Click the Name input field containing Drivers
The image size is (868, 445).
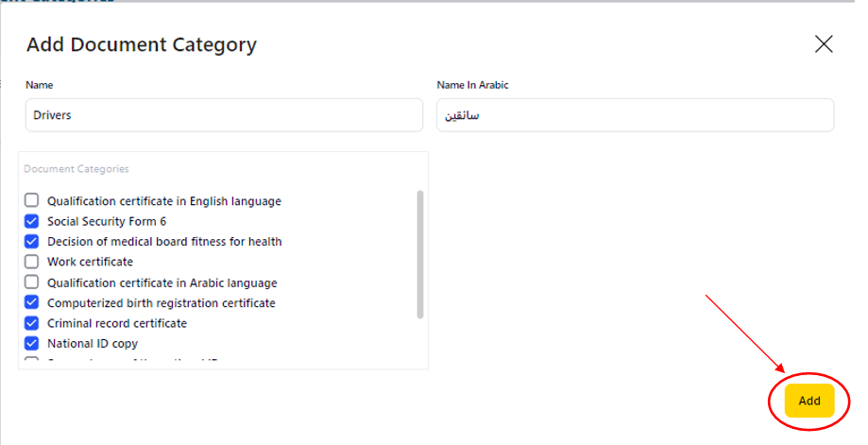click(224, 115)
